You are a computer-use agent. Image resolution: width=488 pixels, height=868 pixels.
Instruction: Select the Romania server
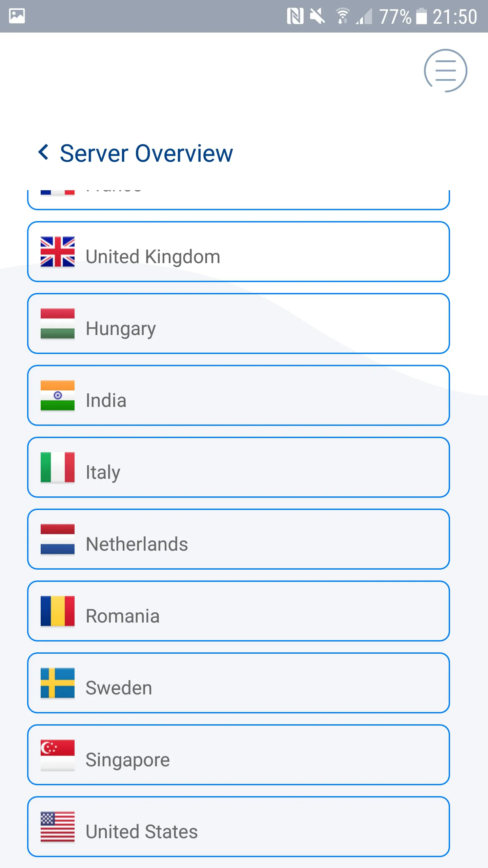click(238, 612)
